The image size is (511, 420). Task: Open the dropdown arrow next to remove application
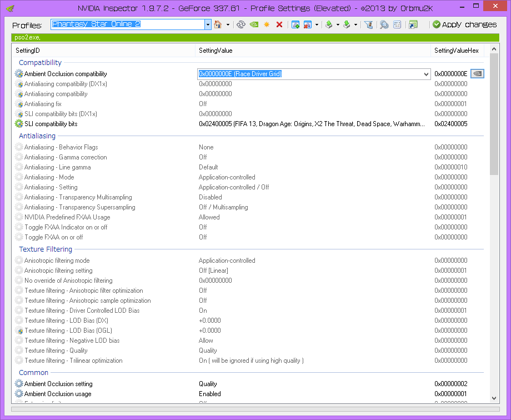click(x=317, y=24)
